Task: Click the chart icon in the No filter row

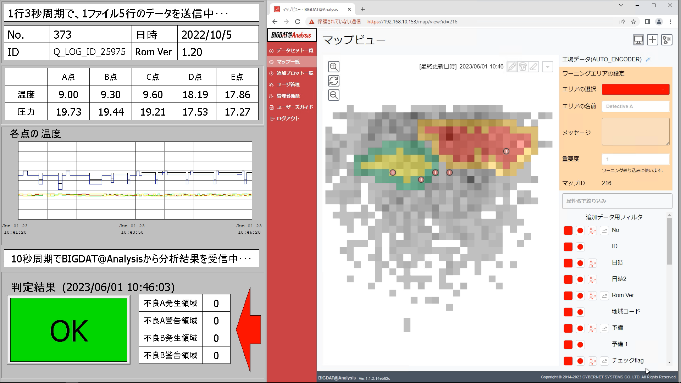Action: (604, 231)
